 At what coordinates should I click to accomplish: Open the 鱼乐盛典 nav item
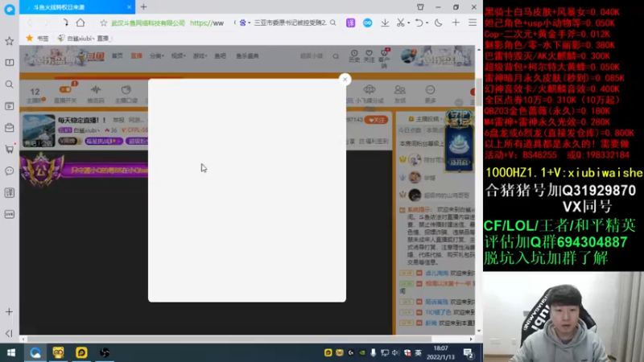[247, 56]
